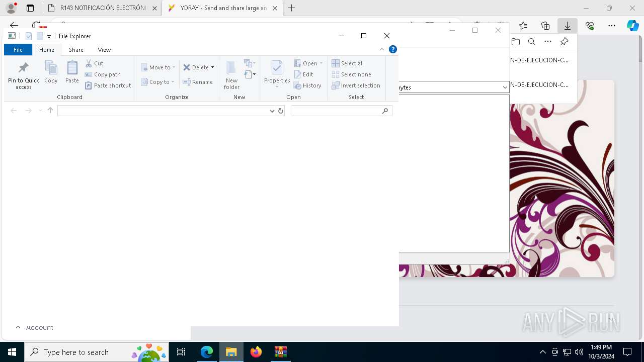Click the refresh button beside address bar

click(x=281, y=111)
